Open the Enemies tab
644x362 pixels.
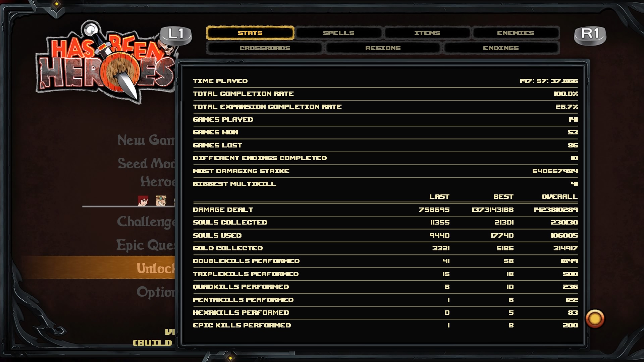coord(516,33)
